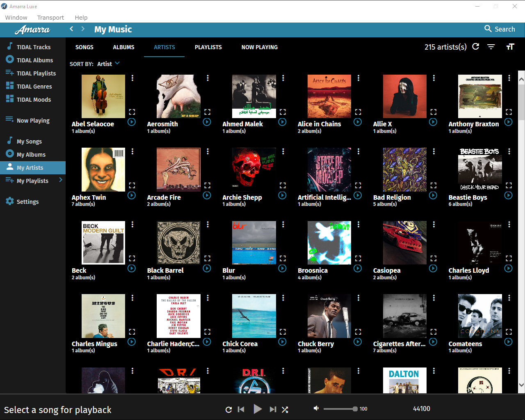Viewport: 525px width, 420px height.
Task: Expand Alice in Chains artwork to fullscreen
Action: click(x=358, y=112)
